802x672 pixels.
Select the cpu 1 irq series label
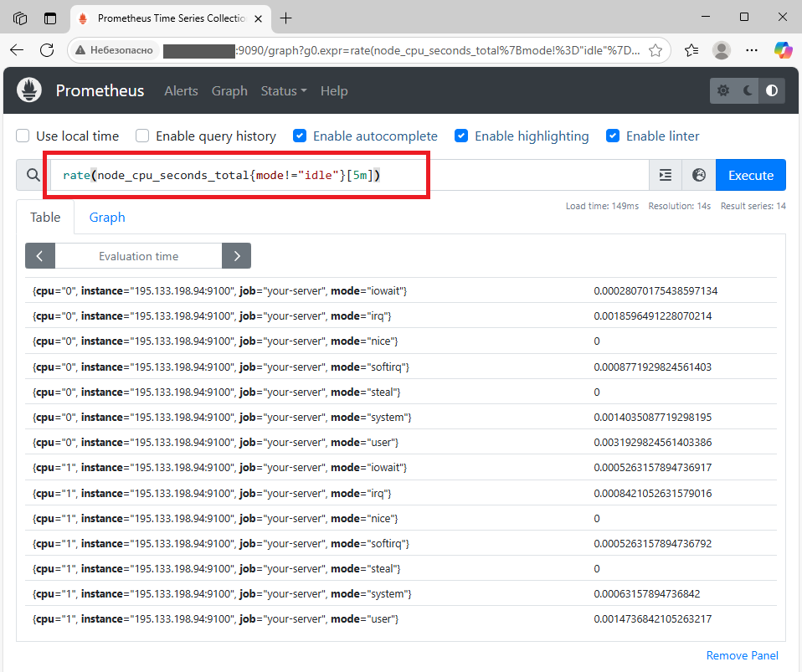[x=212, y=494]
